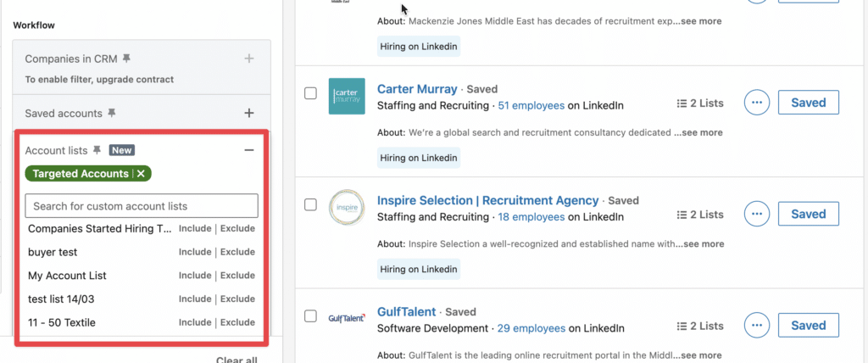Click see more on GulfTalent description
This screenshot has width=868, height=363.
point(701,355)
